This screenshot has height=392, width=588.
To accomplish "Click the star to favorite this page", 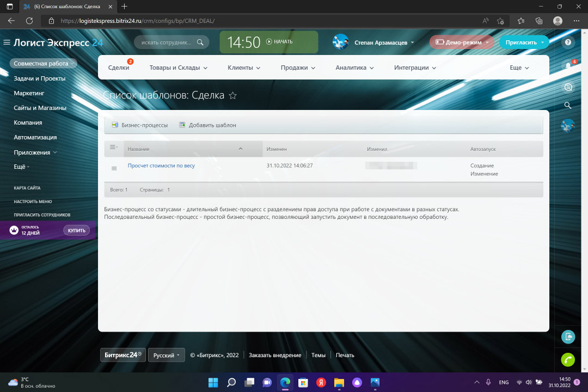I will [233, 96].
